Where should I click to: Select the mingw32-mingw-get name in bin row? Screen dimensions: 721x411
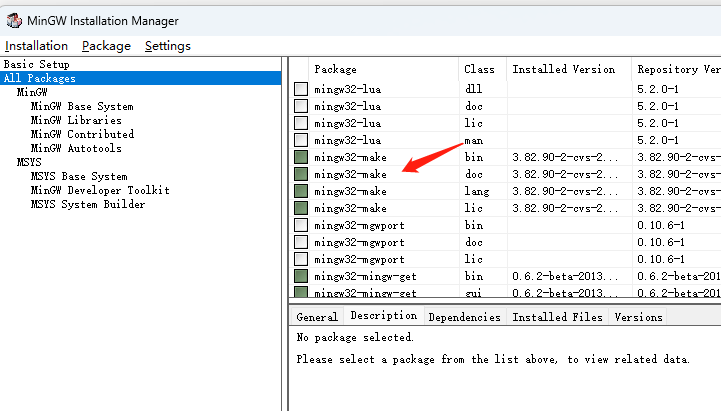365,276
